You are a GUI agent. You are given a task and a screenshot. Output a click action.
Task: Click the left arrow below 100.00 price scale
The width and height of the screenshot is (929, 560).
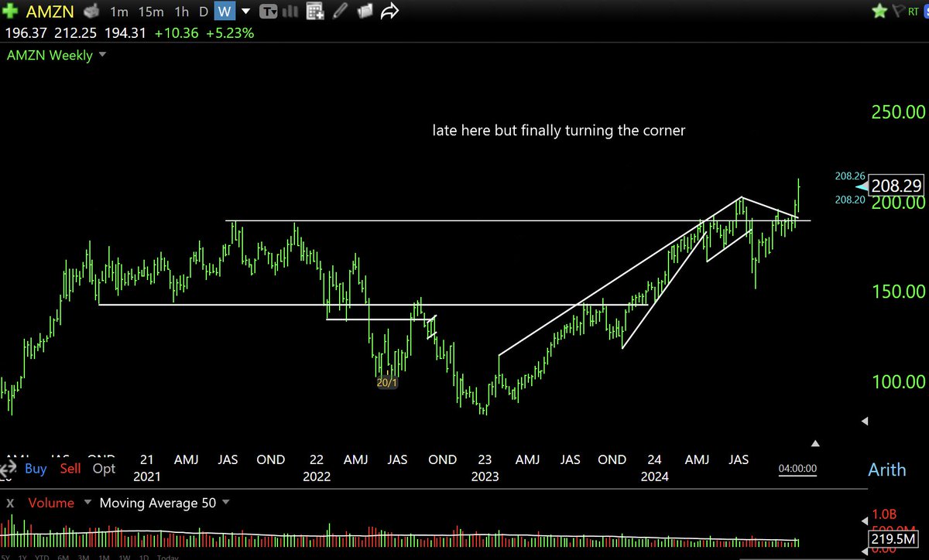865,422
